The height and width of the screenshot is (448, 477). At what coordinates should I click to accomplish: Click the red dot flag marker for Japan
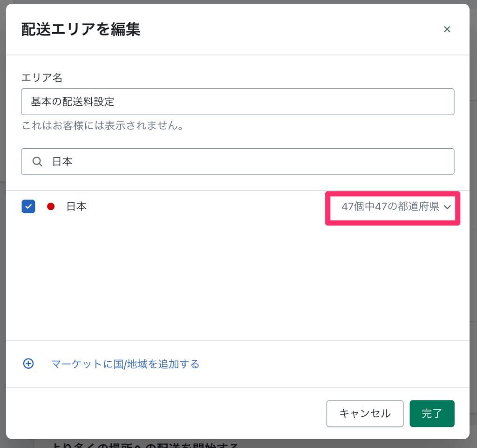[x=51, y=206]
